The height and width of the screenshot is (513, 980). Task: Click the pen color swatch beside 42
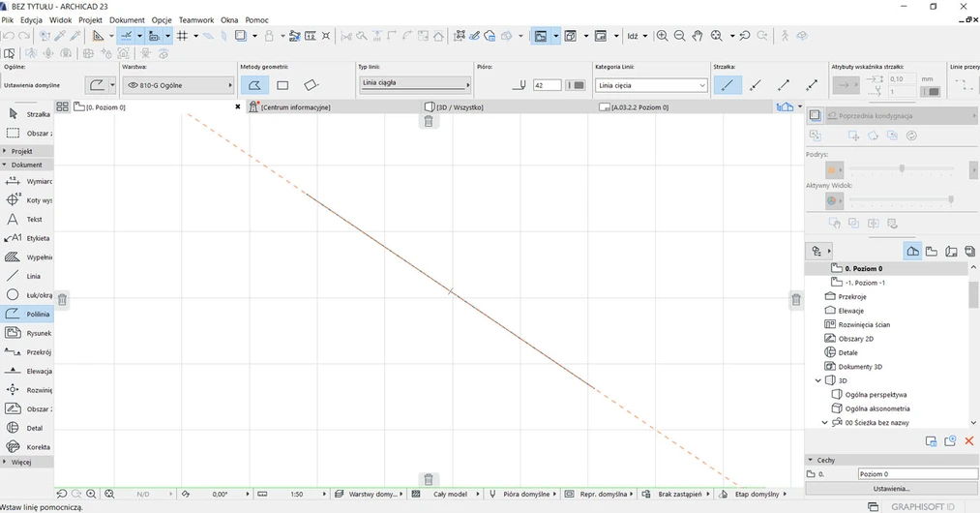[x=575, y=85]
